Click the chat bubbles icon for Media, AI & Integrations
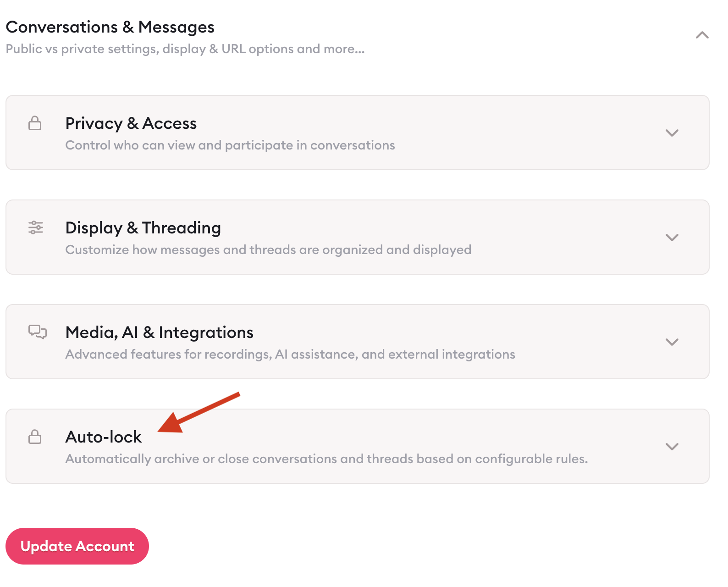 click(37, 332)
